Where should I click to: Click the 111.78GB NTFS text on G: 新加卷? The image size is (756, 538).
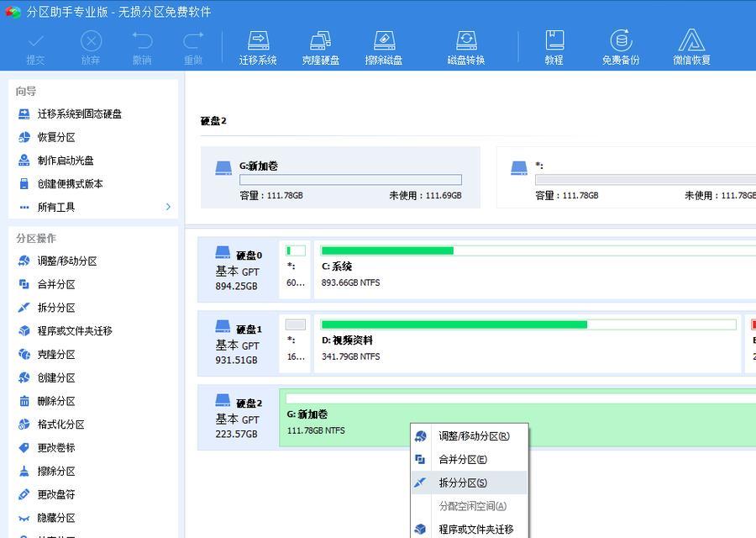[x=316, y=430]
